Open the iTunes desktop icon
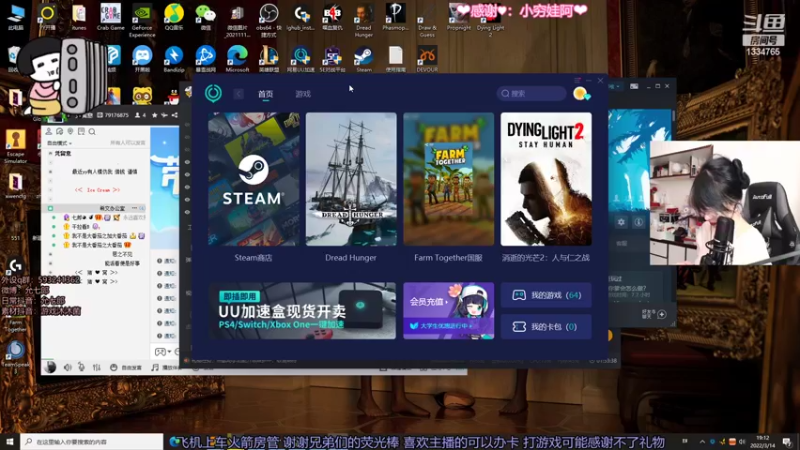Screen dimensions: 800x450 (79, 17)
